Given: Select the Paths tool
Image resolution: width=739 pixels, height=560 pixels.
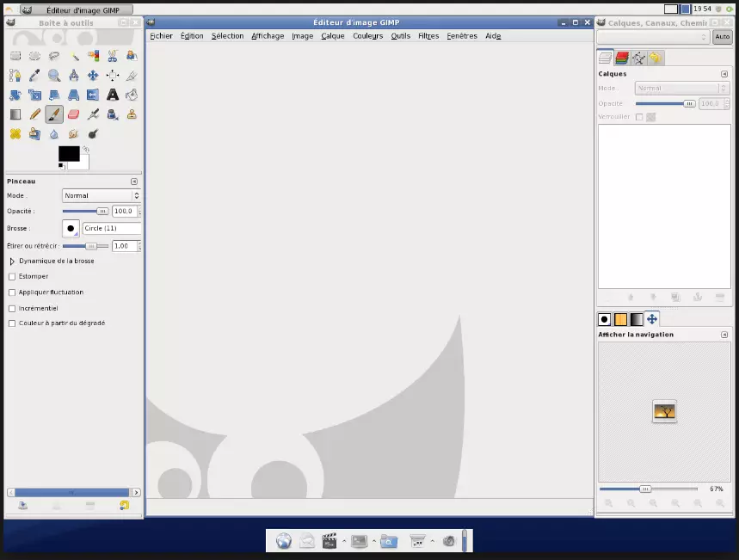Looking at the screenshot, I should pos(15,76).
